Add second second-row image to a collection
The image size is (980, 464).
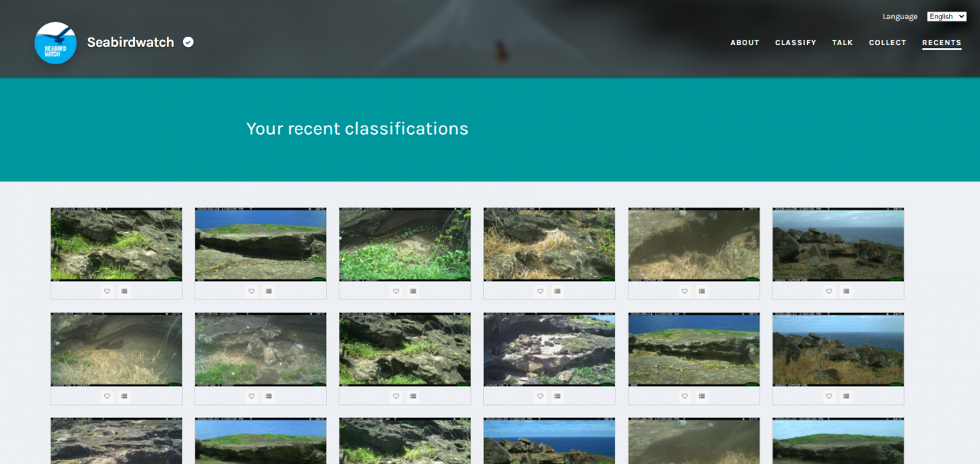tap(268, 396)
